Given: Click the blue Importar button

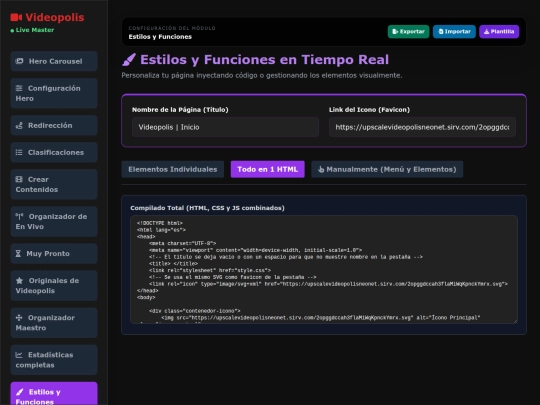Looking at the screenshot, I should pyautogui.click(x=454, y=31).
